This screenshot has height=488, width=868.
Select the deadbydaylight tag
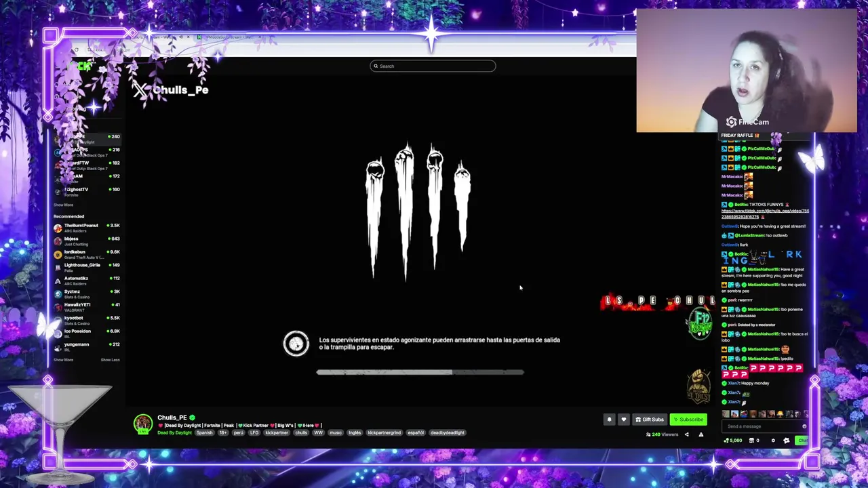448,432
